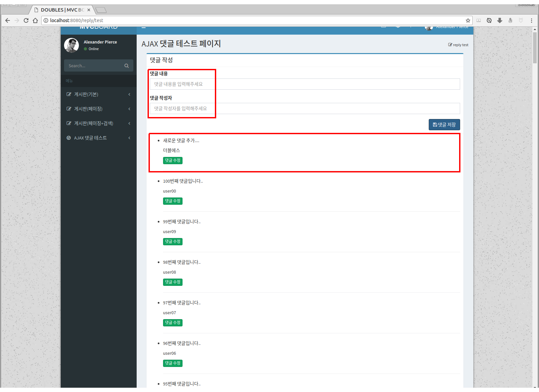Open a new browser tab
Screen dimensions: 539x392
(101, 10)
